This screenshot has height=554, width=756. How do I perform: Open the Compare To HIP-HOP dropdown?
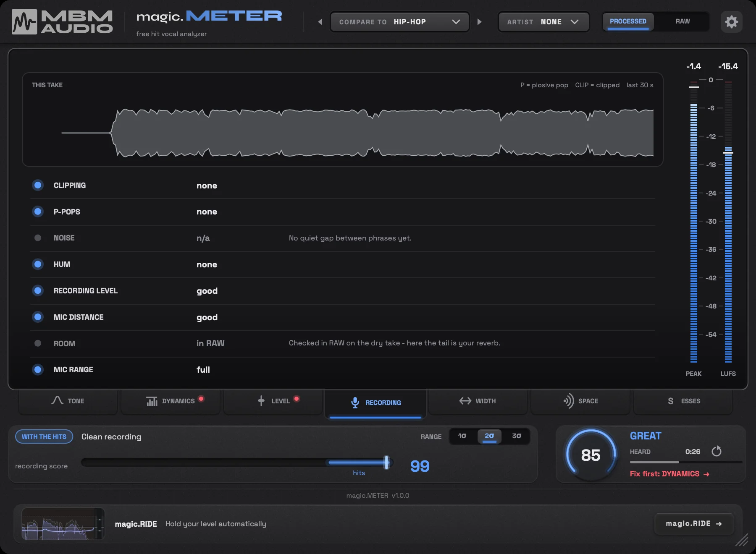coord(399,22)
